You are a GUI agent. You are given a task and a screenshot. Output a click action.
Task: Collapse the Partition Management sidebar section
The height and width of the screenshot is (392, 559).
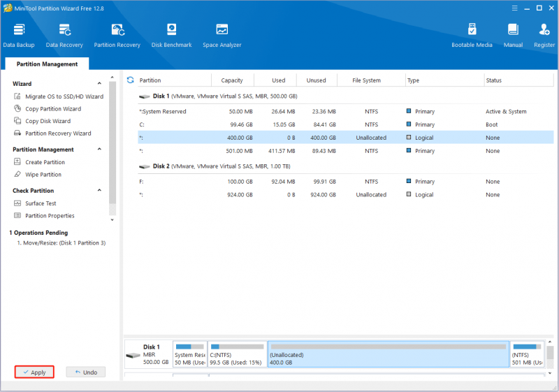click(99, 150)
